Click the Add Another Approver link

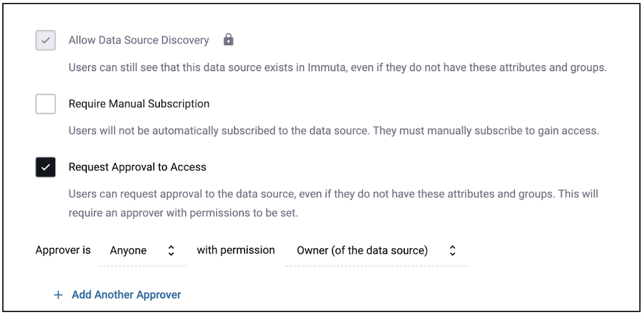126,295
